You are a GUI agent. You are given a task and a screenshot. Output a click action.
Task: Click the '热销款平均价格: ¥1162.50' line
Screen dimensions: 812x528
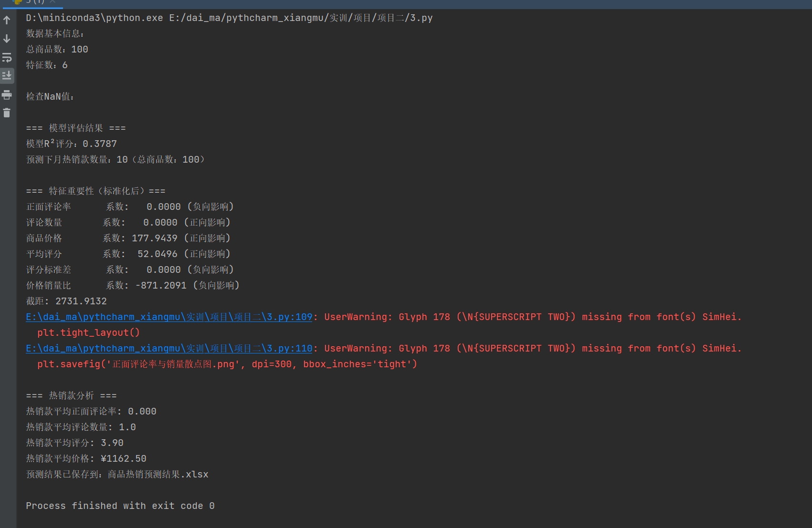[x=86, y=458]
